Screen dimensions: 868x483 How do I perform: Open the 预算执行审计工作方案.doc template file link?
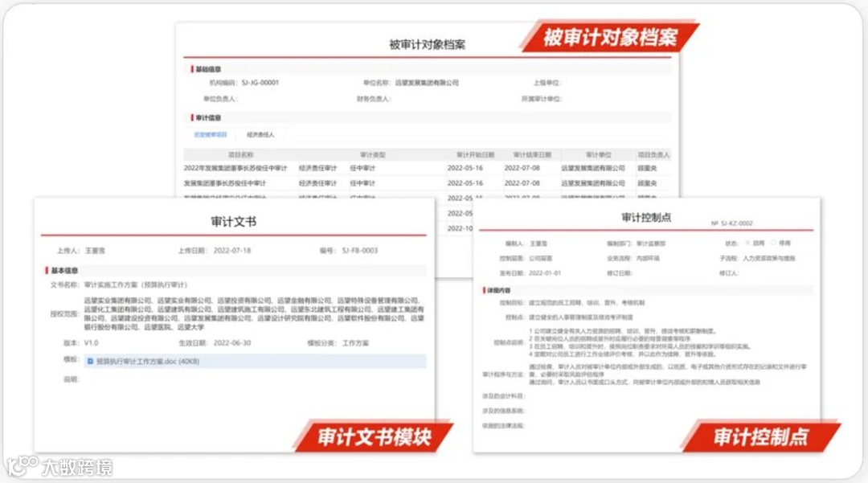(x=148, y=362)
